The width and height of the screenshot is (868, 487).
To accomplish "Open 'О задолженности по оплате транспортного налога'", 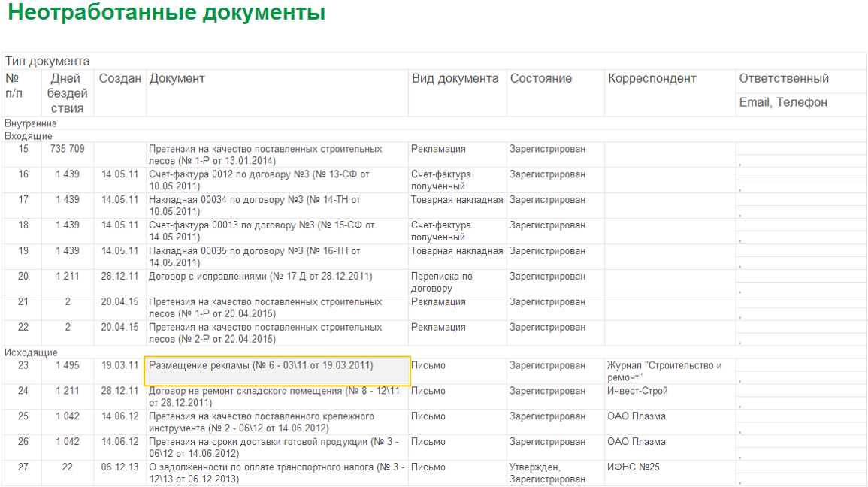I will tap(277, 473).
